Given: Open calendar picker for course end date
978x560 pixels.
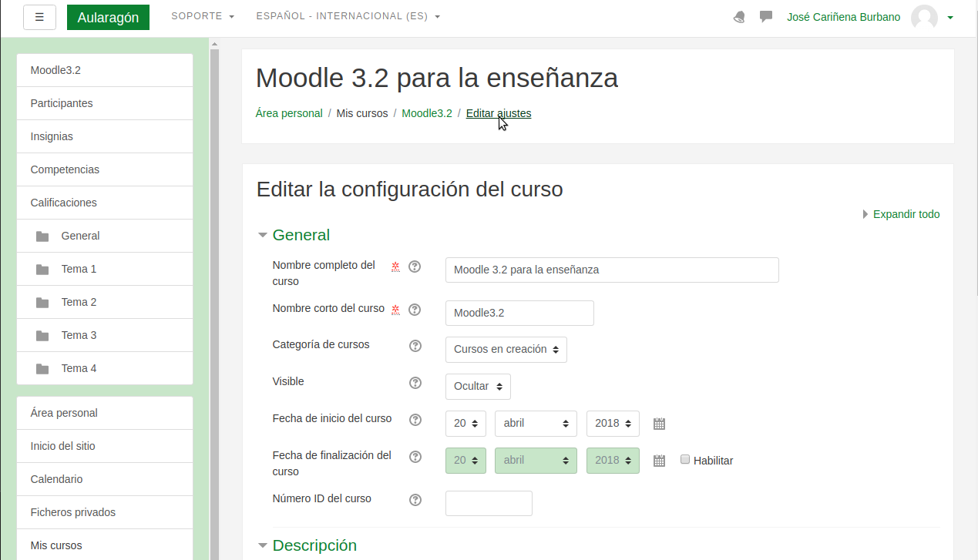Looking at the screenshot, I should click(x=659, y=461).
